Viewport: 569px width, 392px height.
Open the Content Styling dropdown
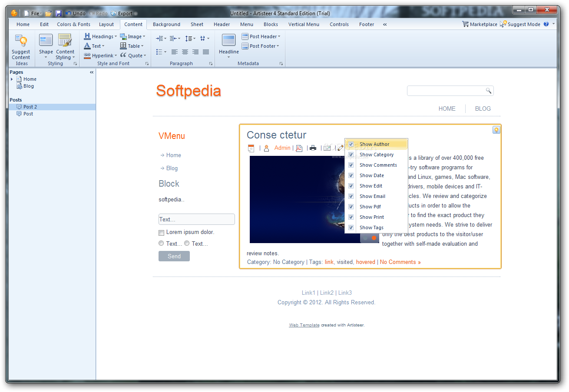[x=65, y=46]
